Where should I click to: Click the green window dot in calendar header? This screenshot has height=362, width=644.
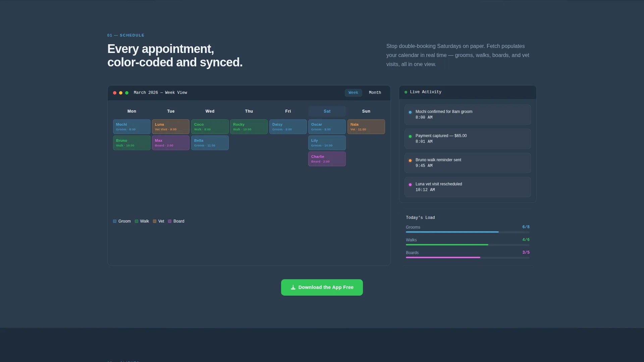click(127, 93)
